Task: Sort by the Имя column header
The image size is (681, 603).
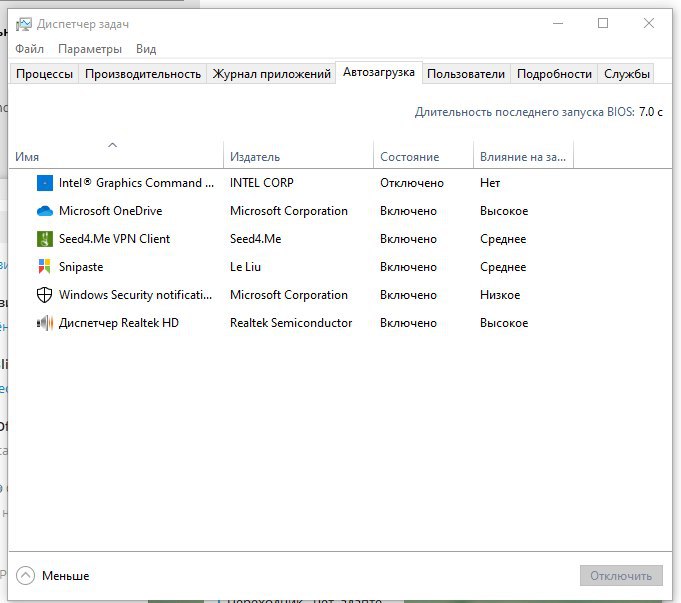Action: (x=116, y=155)
